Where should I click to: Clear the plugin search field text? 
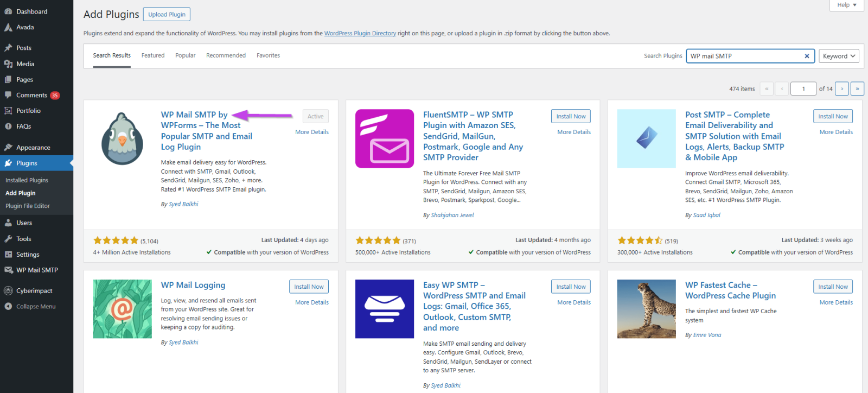point(807,56)
